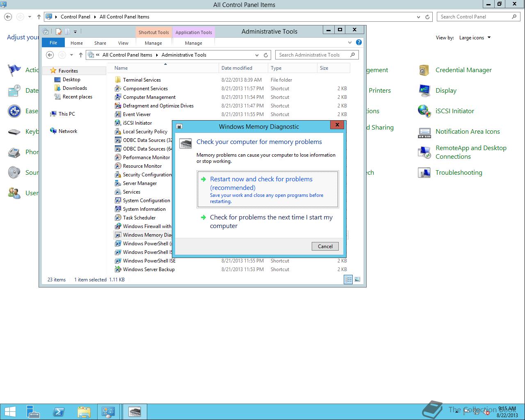Switch to details view in status bar
Viewport: 525px width, 420px height.
pos(348,280)
